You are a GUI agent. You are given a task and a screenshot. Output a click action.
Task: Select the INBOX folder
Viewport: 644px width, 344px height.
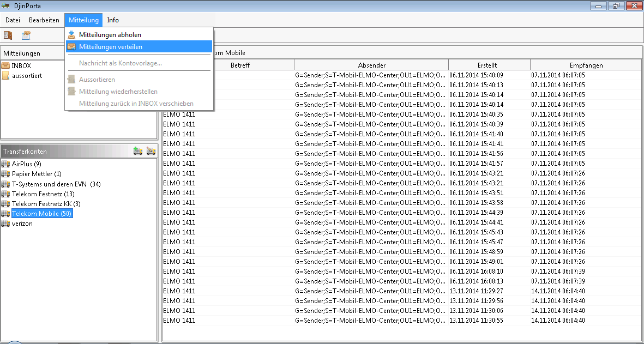pos(21,65)
